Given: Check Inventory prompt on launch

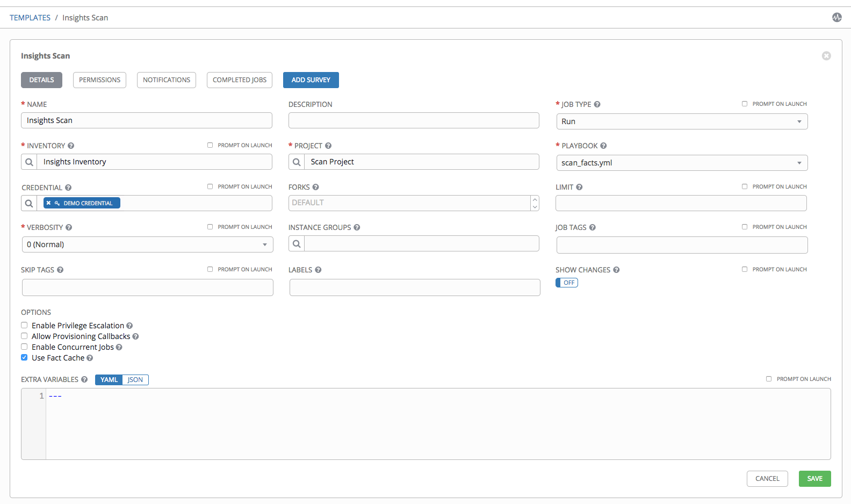Looking at the screenshot, I should click(210, 145).
